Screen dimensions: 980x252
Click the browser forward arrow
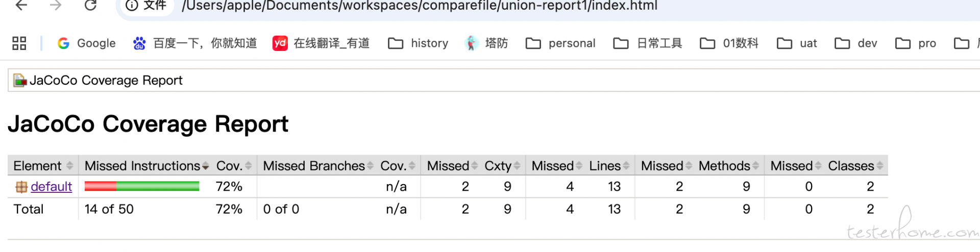click(x=56, y=6)
